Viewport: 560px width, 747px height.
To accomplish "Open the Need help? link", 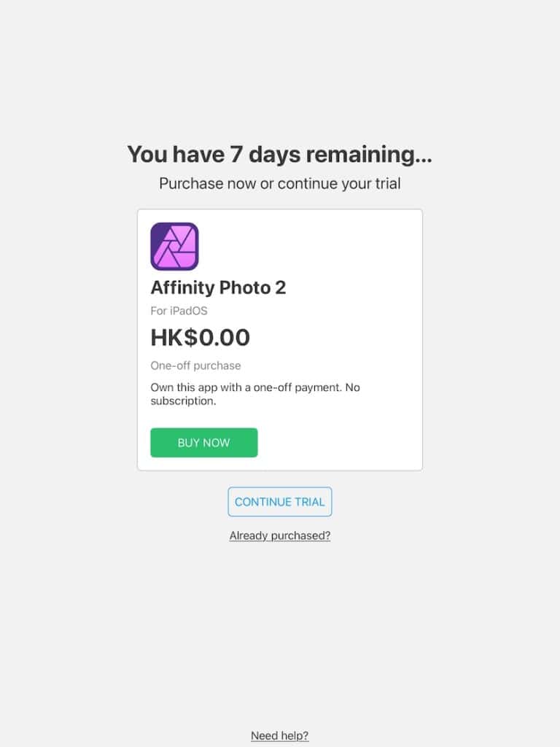I will point(280,735).
